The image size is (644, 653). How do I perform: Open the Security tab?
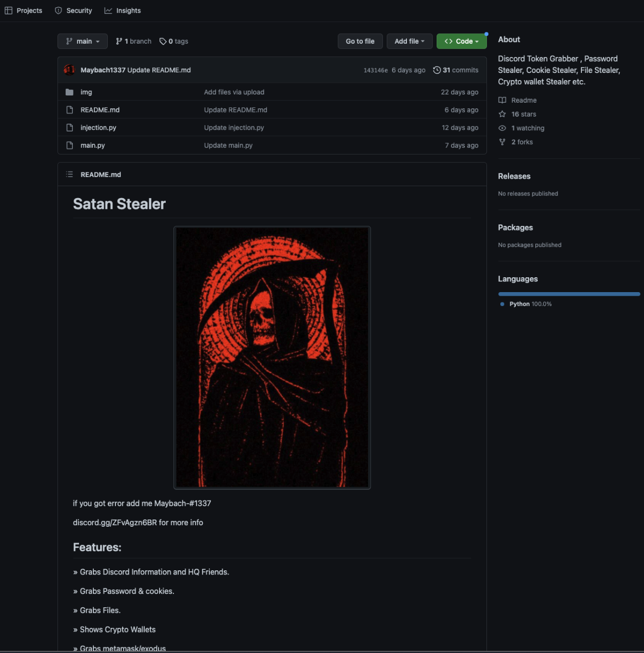73,10
